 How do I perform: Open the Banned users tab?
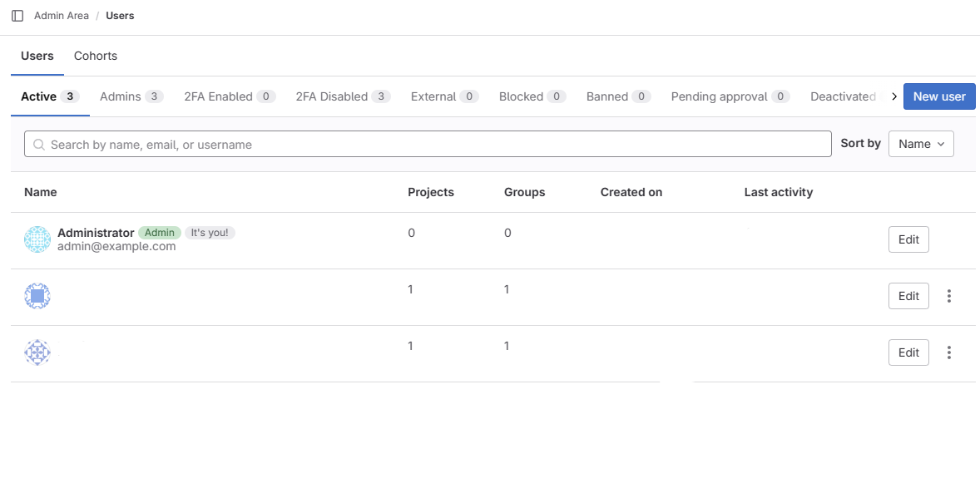click(619, 96)
